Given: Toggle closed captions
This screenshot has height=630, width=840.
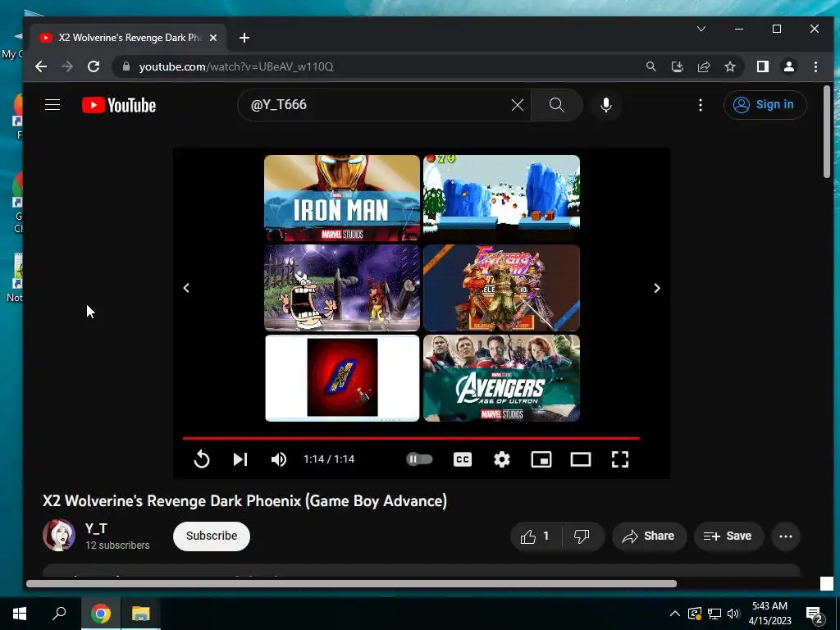Looking at the screenshot, I should 463,459.
